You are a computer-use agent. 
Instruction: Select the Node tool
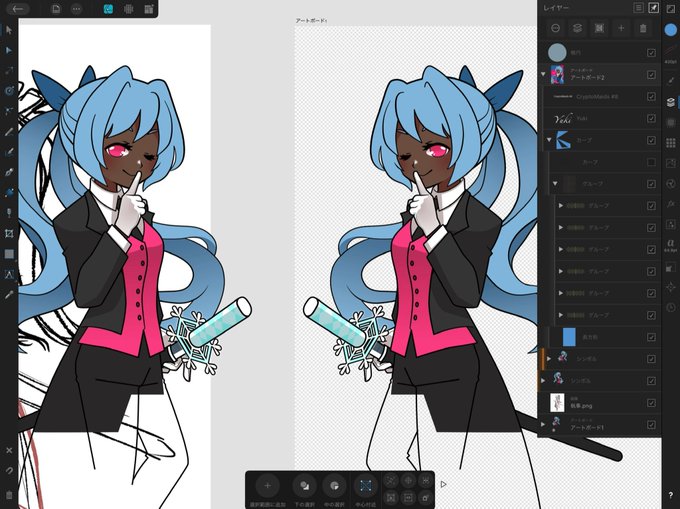click(x=9, y=50)
